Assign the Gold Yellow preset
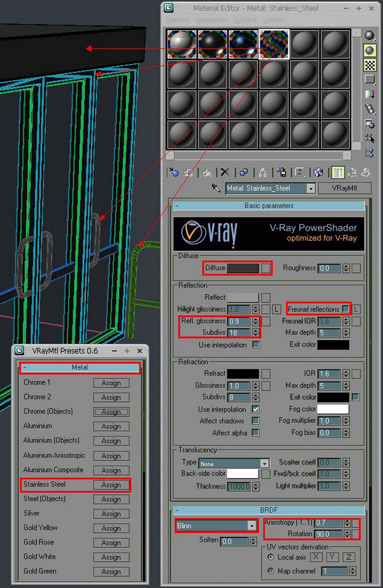383x588 pixels. pos(111,528)
